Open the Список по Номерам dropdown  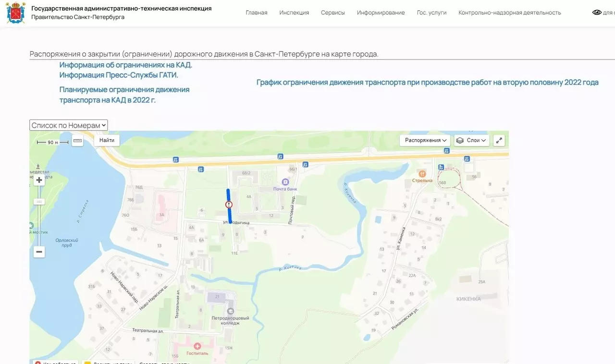[x=69, y=125]
